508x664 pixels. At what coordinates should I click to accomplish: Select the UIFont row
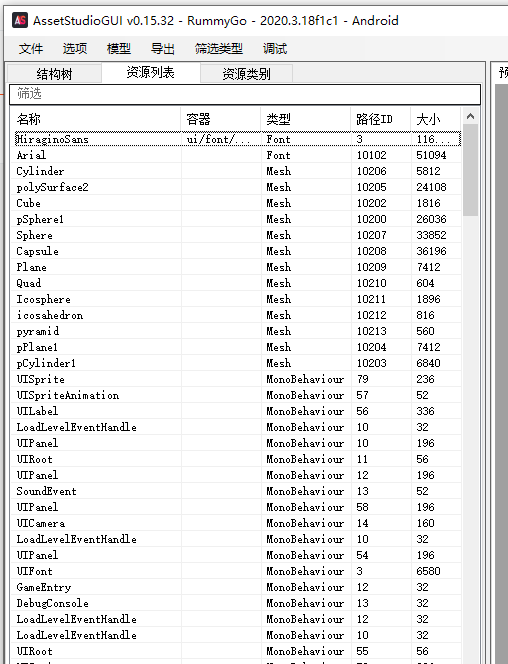(237, 571)
